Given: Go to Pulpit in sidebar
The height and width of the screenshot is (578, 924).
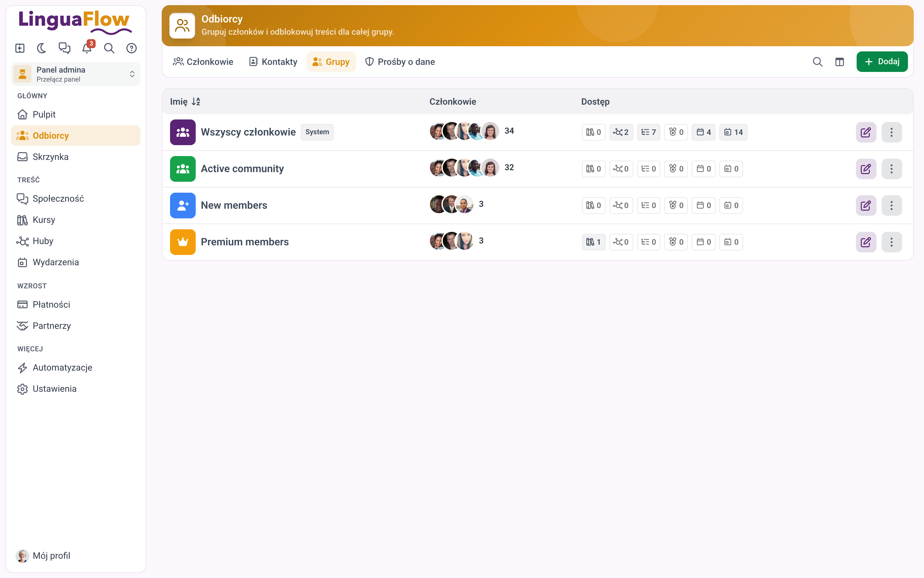Looking at the screenshot, I should click(76, 114).
